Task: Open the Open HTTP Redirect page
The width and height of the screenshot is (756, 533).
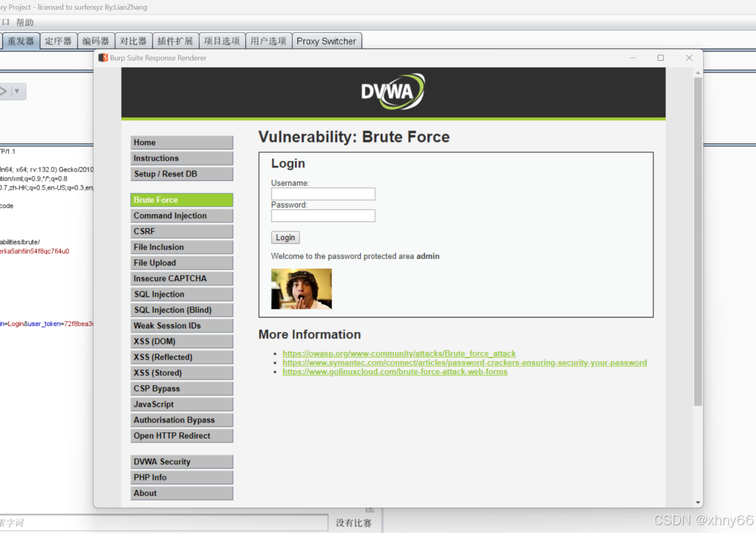Action: click(182, 436)
